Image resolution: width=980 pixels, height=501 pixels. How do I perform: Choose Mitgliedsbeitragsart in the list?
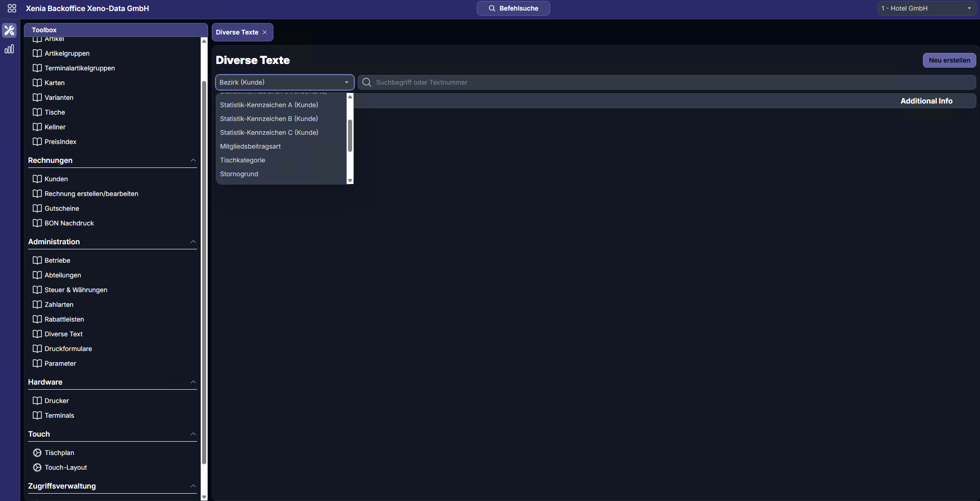coord(250,146)
